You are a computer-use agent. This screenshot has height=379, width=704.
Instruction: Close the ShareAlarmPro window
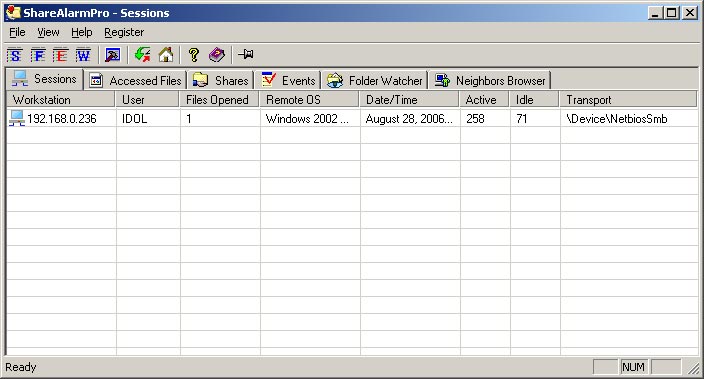(x=689, y=13)
